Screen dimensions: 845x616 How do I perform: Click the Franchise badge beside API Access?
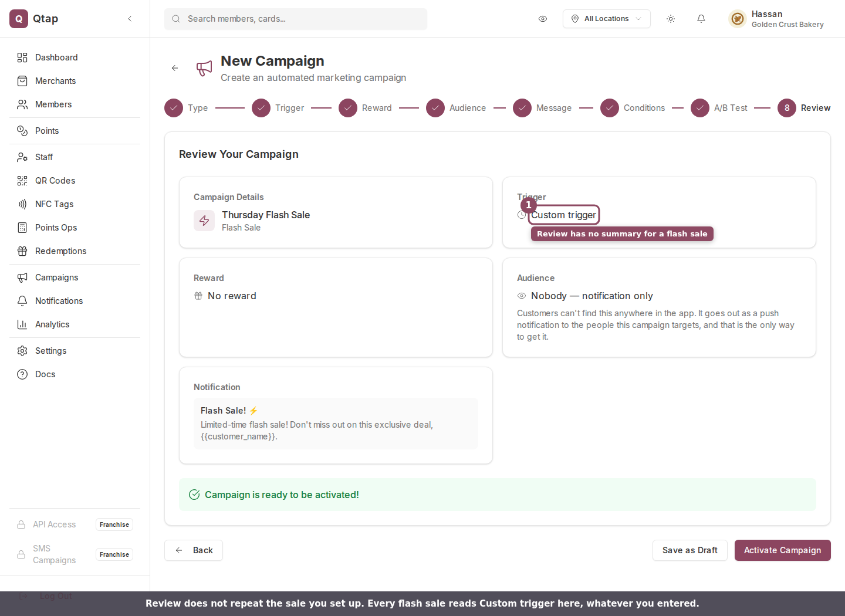(x=114, y=524)
